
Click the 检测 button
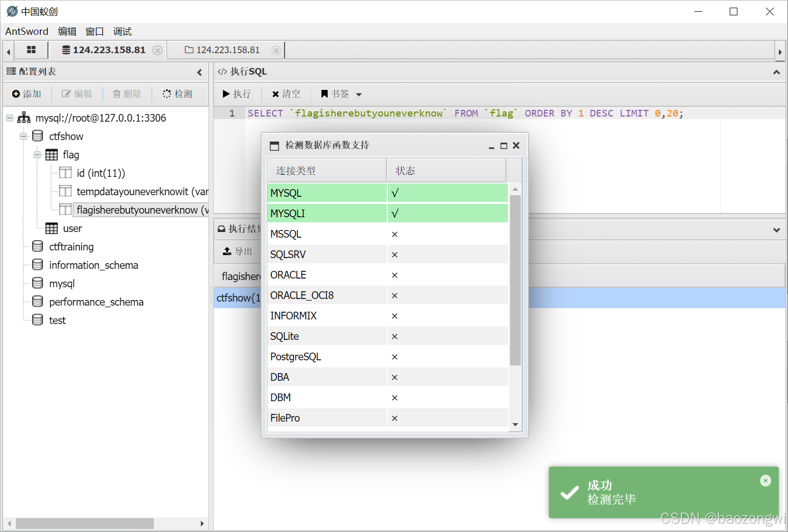click(x=177, y=94)
